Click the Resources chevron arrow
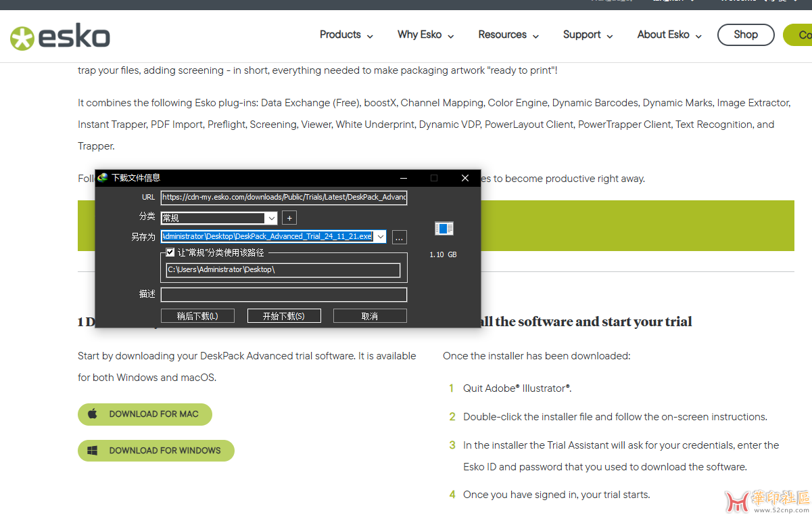 [535, 36]
